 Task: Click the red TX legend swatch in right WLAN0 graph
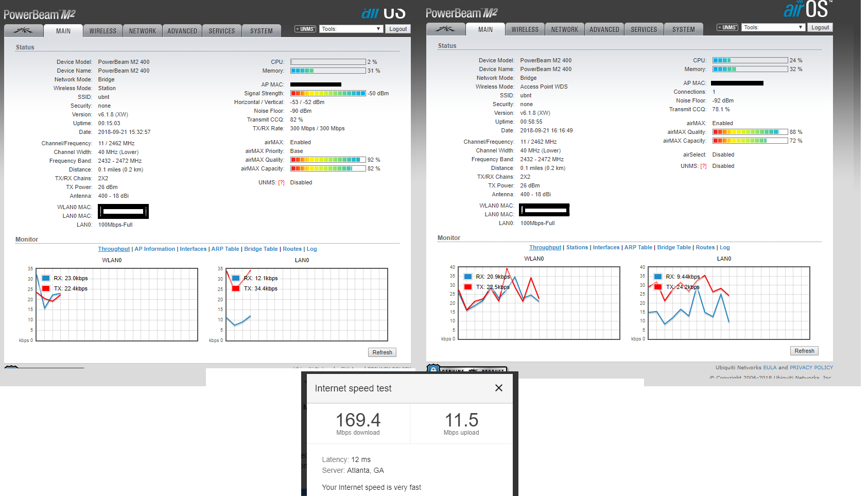[x=468, y=287]
